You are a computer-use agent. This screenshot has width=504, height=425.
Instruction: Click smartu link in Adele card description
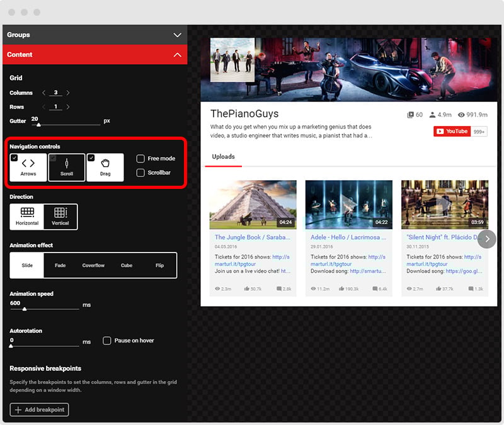pos(368,271)
